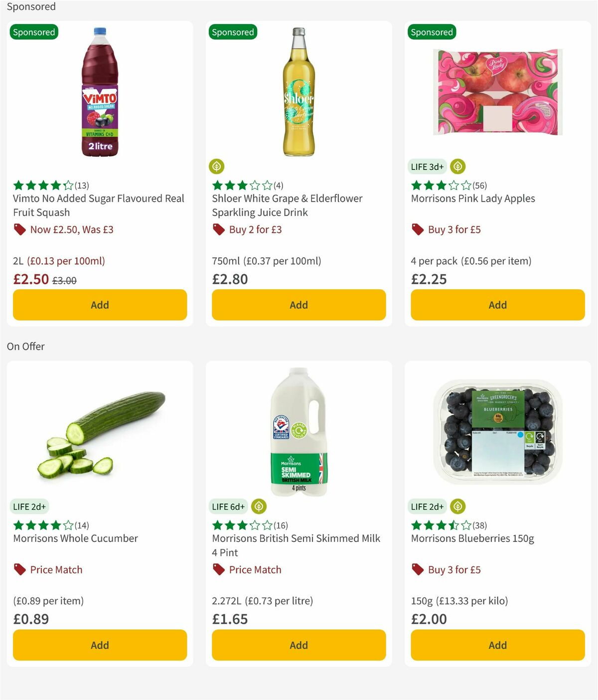Image resolution: width=598 pixels, height=700 pixels.
Task: Open Morrisons Pink Lady Apples product page
Action: [x=472, y=198]
